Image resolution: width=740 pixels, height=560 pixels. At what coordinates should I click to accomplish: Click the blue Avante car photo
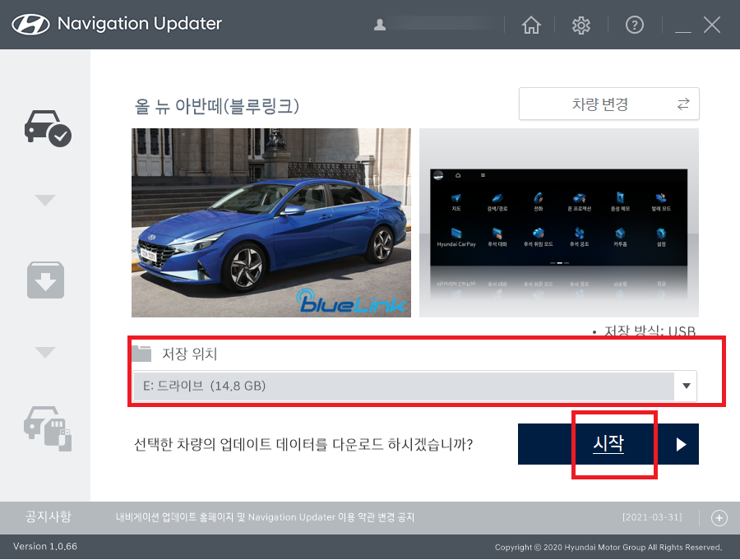click(271, 223)
